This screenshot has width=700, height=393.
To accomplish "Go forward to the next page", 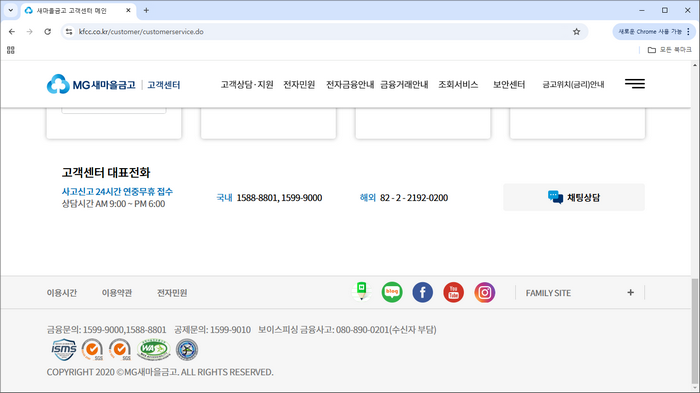I will (29, 32).
